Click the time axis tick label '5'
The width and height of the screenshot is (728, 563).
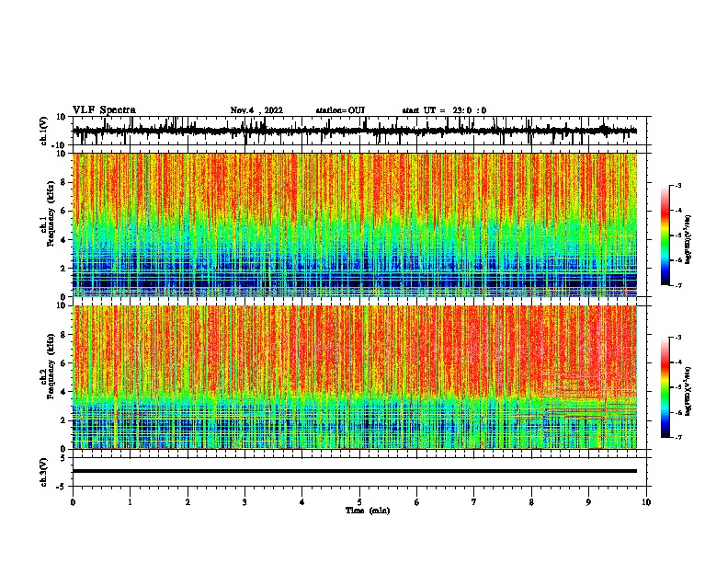359,502
